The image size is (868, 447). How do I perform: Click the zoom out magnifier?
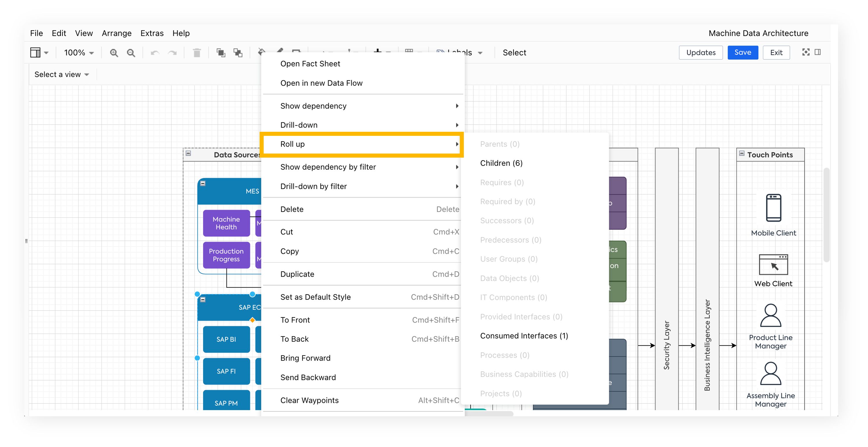(131, 53)
